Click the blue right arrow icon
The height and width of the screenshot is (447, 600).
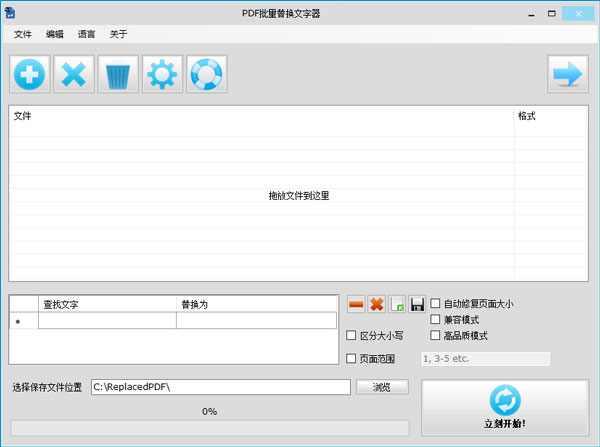pos(568,74)
